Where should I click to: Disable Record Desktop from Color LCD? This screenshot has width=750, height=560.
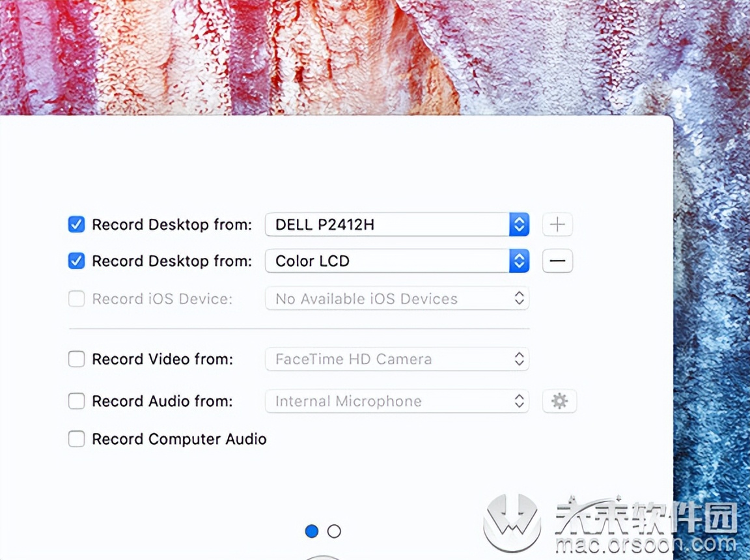[76, 260]
